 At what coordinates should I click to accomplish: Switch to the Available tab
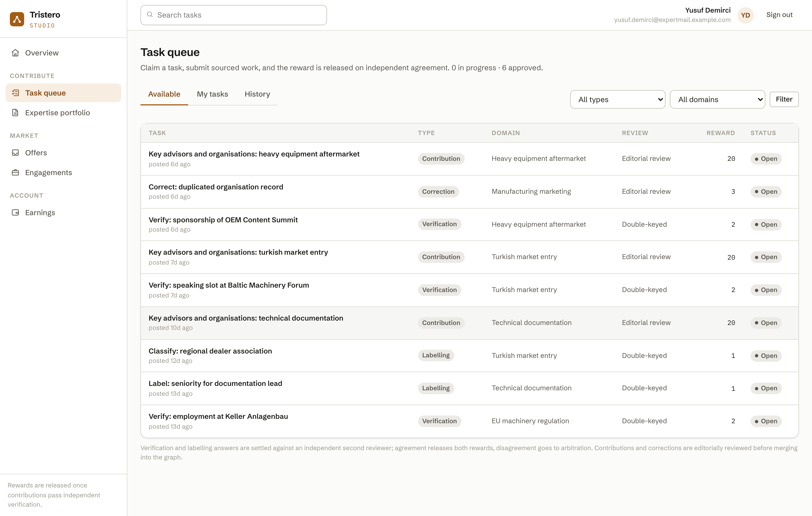click(x=164, y=94)
